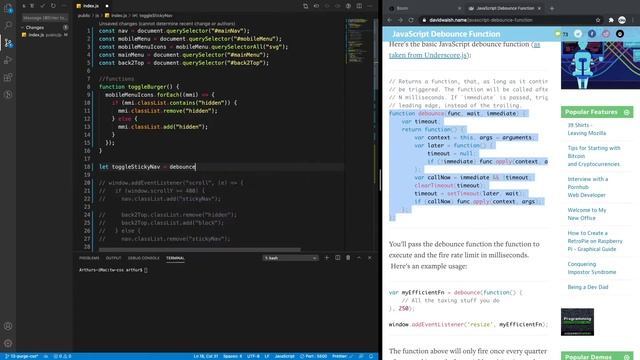Click the commit message input field
Image resolution: width=640 pixels, height=360 pixels.
(x=45, y=18)
